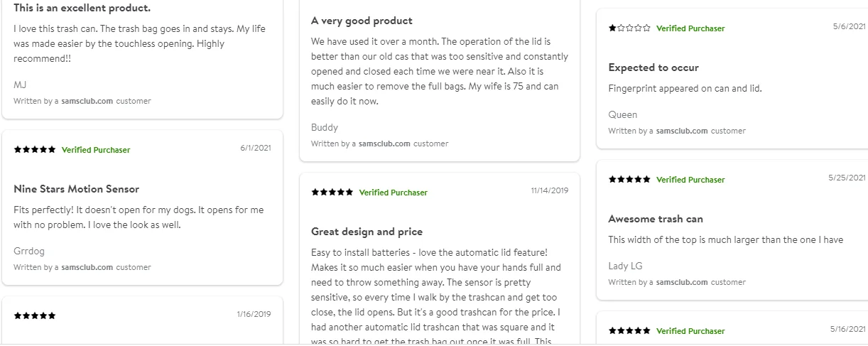The height and width of the screenshot is (346, 868).
Task: Click samsclub.com under reviewer Grrdog
Action: (x=87, y=267)
